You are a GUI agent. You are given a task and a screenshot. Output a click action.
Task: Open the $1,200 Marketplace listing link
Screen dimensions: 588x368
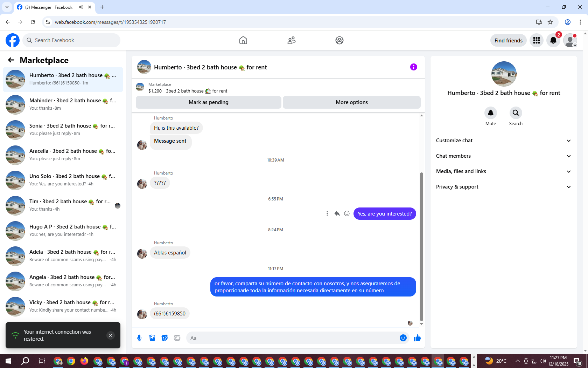(x=188, y=91)
